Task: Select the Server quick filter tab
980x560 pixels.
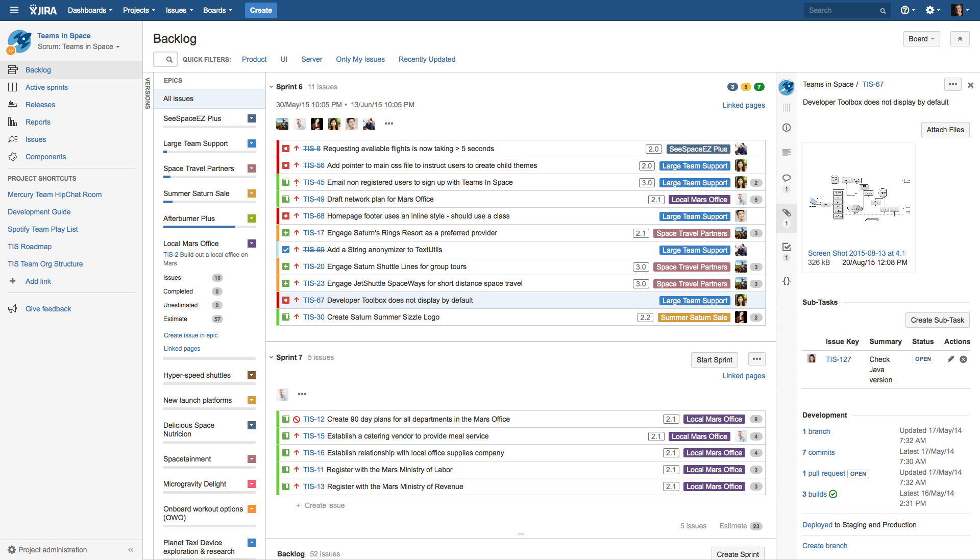Action: pyautogui.click(x=311, y=59)
